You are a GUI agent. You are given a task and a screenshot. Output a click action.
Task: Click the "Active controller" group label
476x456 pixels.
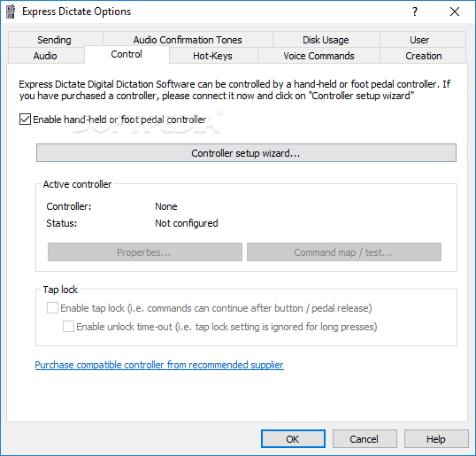coord(77,184)
